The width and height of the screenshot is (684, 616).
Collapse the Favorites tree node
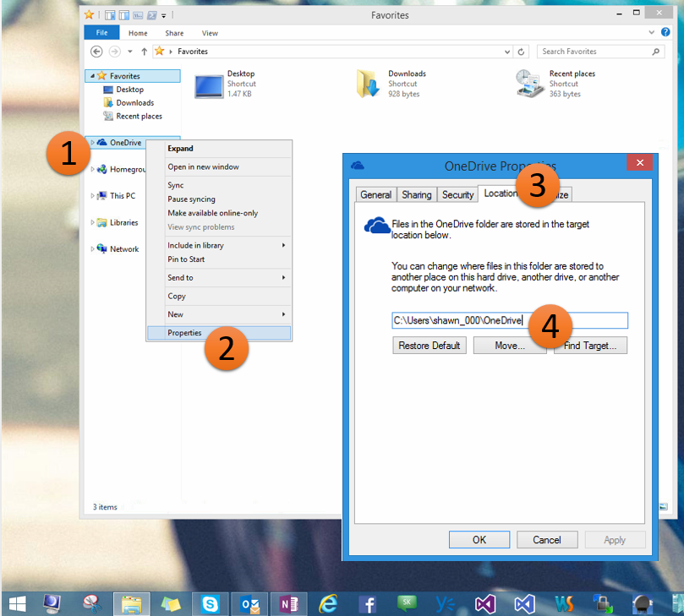coord(92,76)
